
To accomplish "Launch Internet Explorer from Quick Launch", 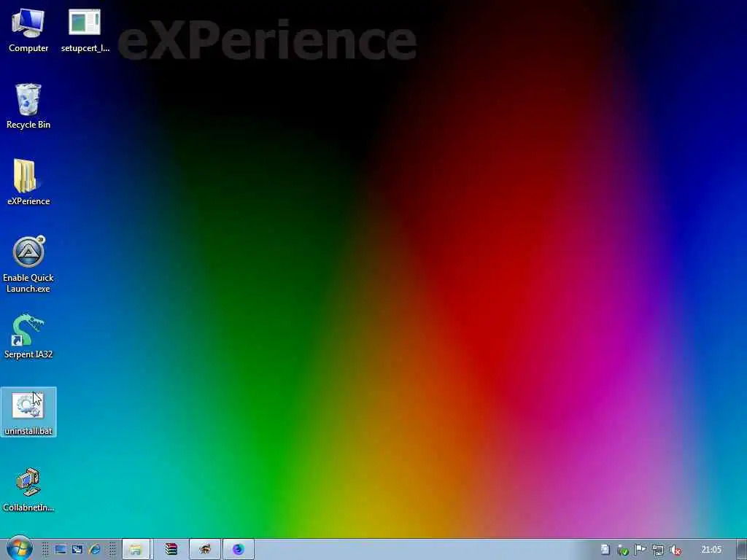I will 95,550.
